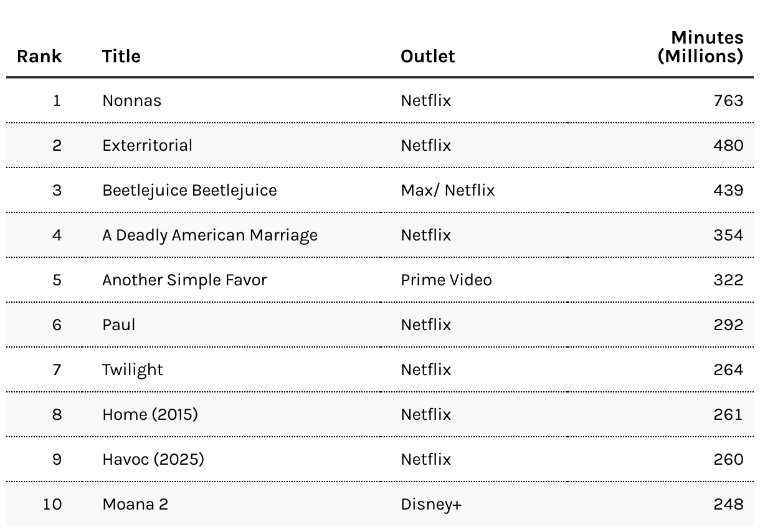Click the Rank column header
The width and height of the screenshot is (760, 532).
[x=39, y=56]
